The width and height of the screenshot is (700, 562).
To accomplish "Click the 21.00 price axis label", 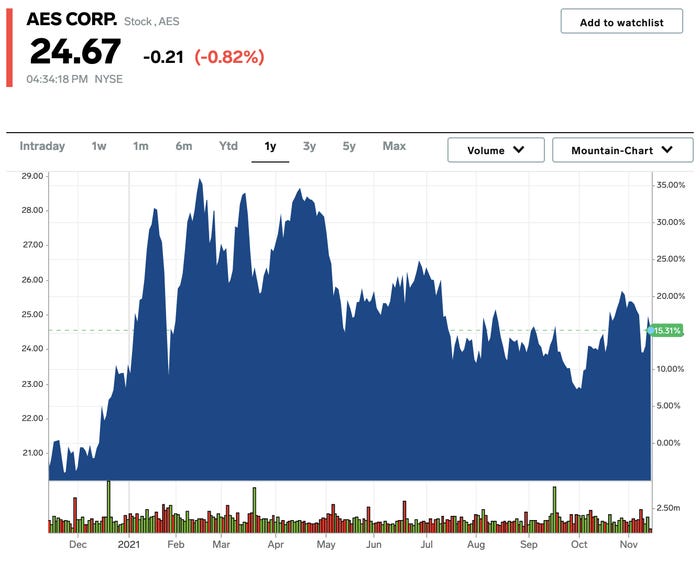I will [x=33, y=453].
